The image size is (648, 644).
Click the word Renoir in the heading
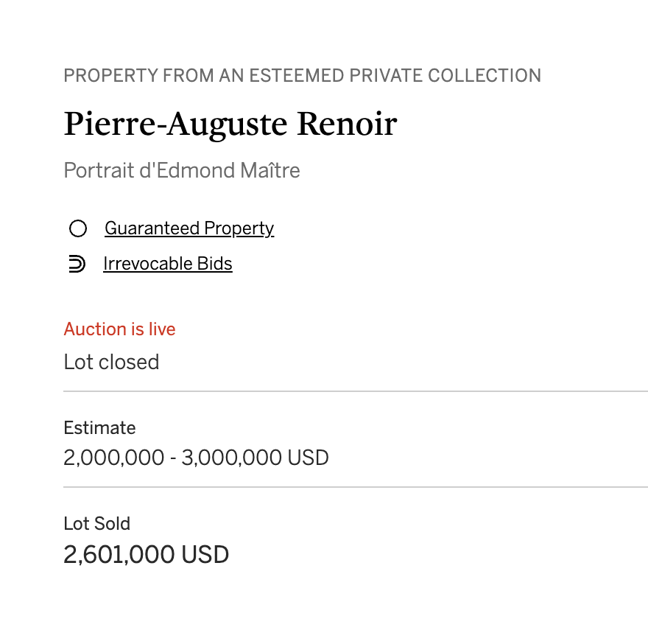347,124
